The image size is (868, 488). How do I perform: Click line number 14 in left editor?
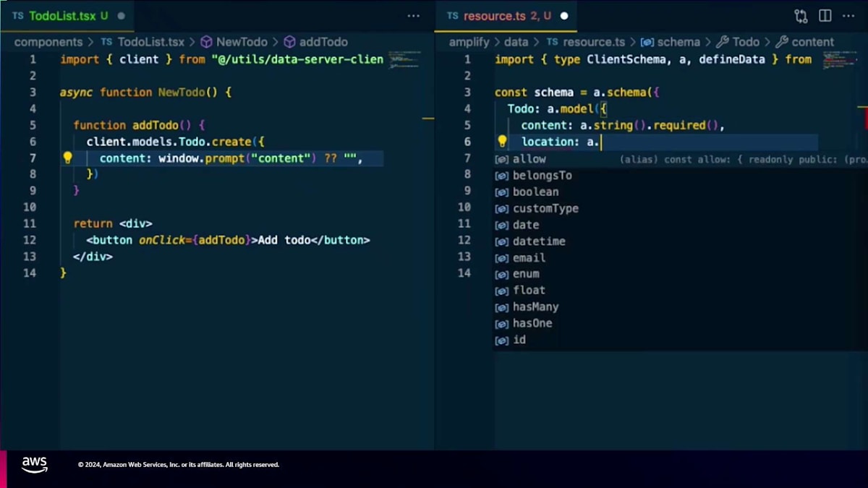[x=29, y=273]
